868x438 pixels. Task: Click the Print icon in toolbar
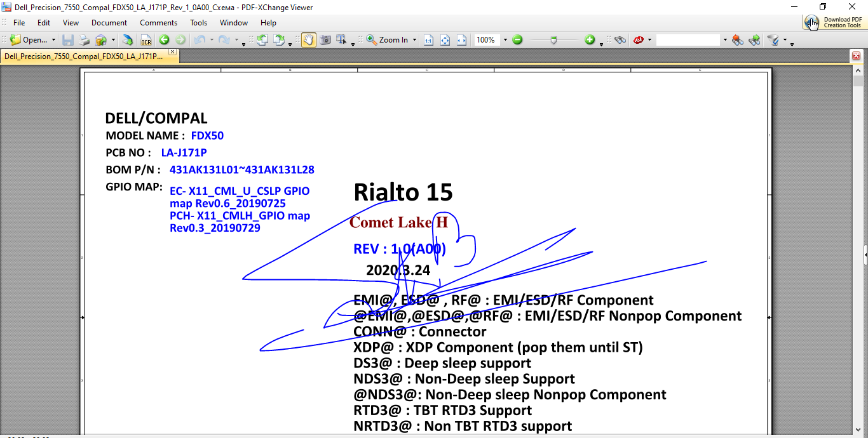(x=84, y=40)
